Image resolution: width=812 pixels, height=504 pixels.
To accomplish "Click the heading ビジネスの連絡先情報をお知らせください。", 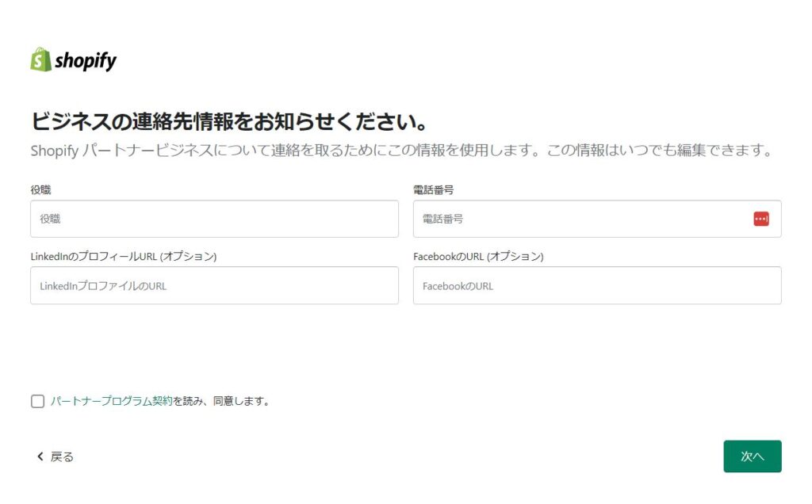I will pyautogui.click(x=229, y=121).
